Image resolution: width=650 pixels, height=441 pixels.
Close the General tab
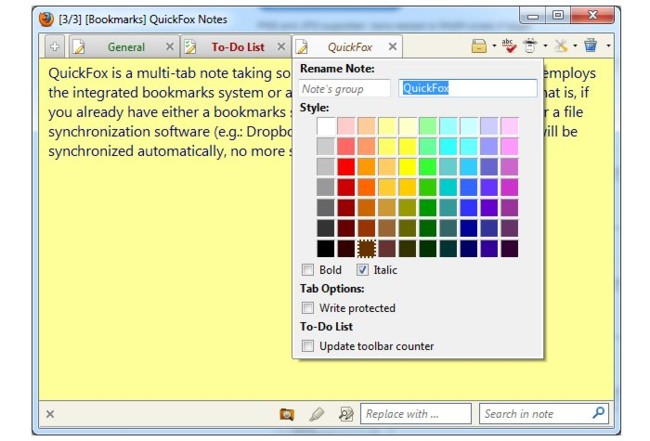pos(170,47)
